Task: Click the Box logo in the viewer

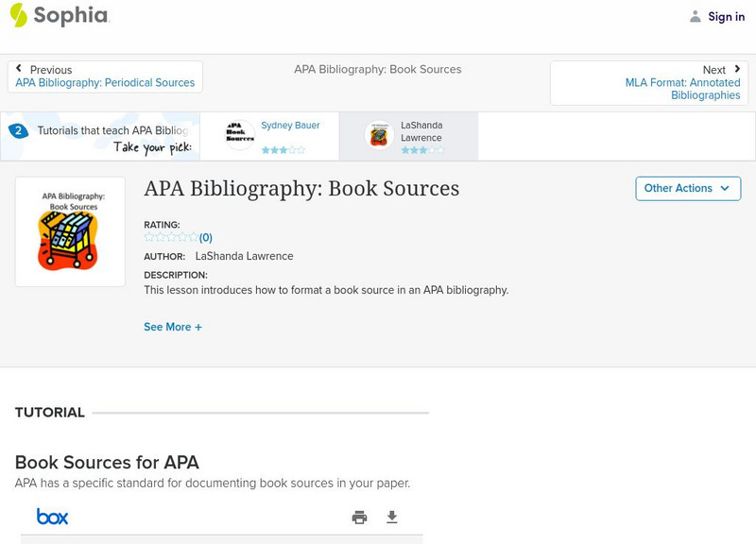Action: (52, 517)
